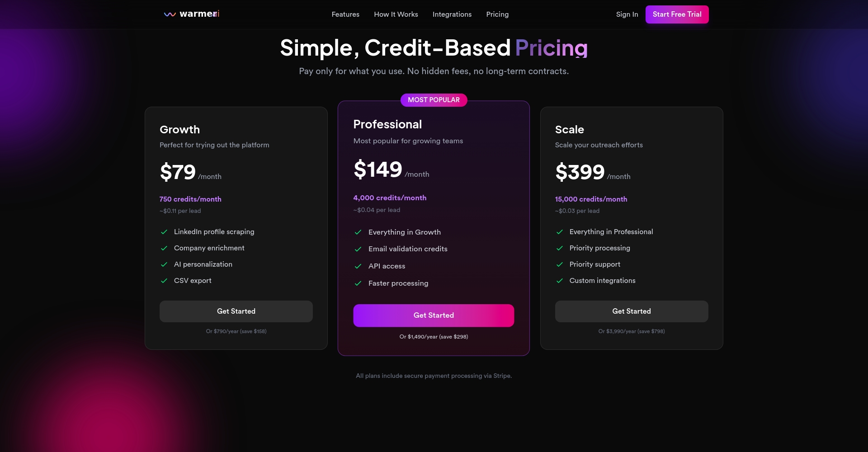Get Started with the Growth plan

click(x=236, y=311)
